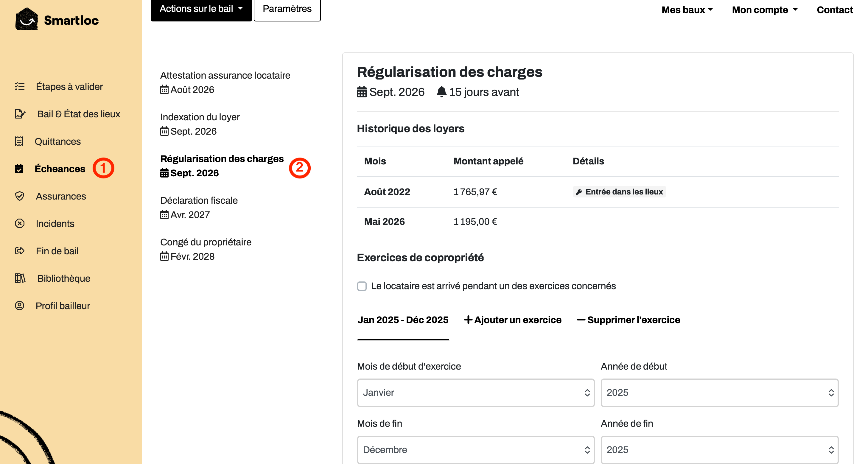Screen dimensions: 868x464
Task: Go to Étapes à valider in sidebar
Action: point(69,87)
